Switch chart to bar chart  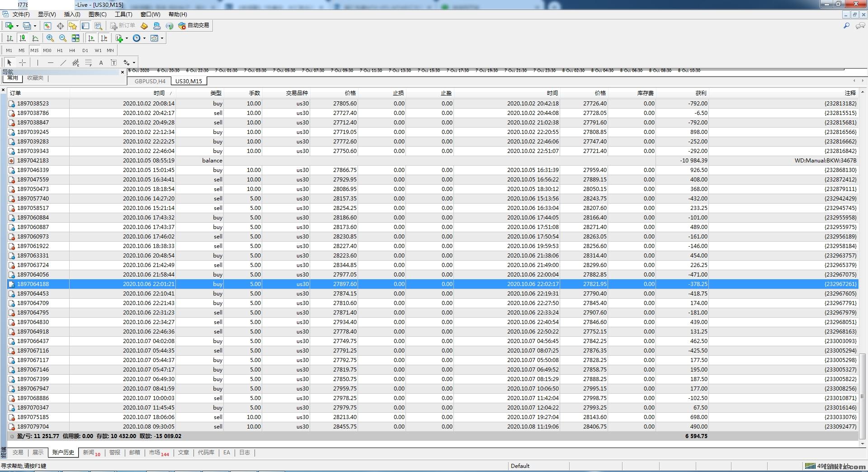click(9, 38)
